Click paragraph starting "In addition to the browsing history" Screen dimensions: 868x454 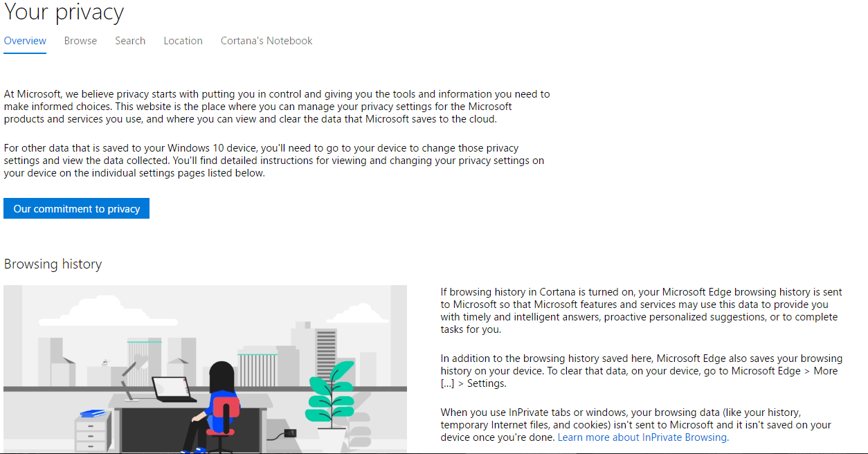coord(642,371)
